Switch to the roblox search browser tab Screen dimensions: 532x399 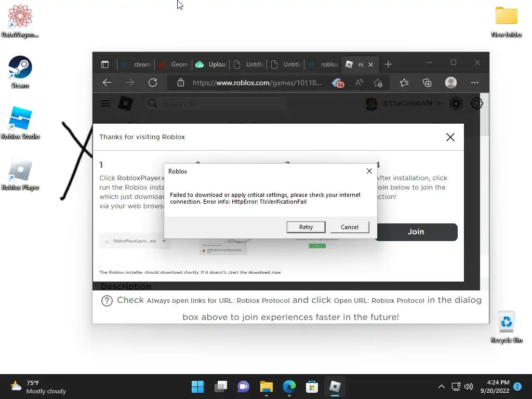[x=323, y=64]
